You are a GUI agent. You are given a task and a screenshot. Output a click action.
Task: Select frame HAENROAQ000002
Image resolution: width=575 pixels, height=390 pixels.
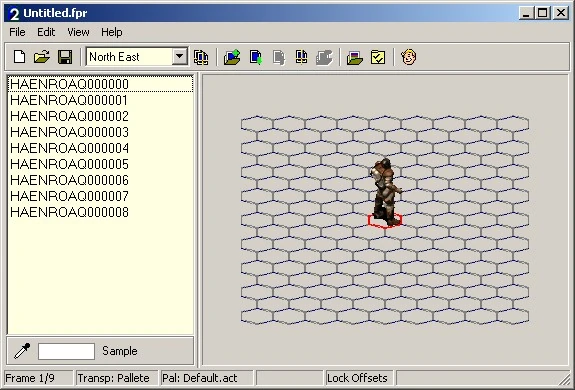tap(100, 116)
